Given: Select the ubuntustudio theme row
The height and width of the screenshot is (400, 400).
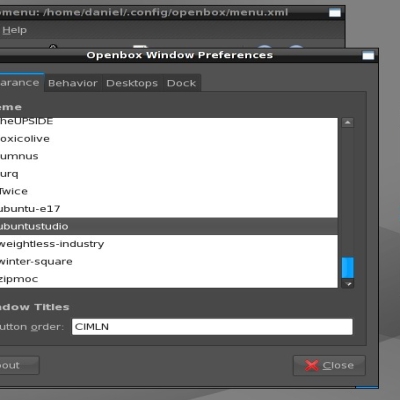Looking at the screenshot, I should tap(169, 226).
